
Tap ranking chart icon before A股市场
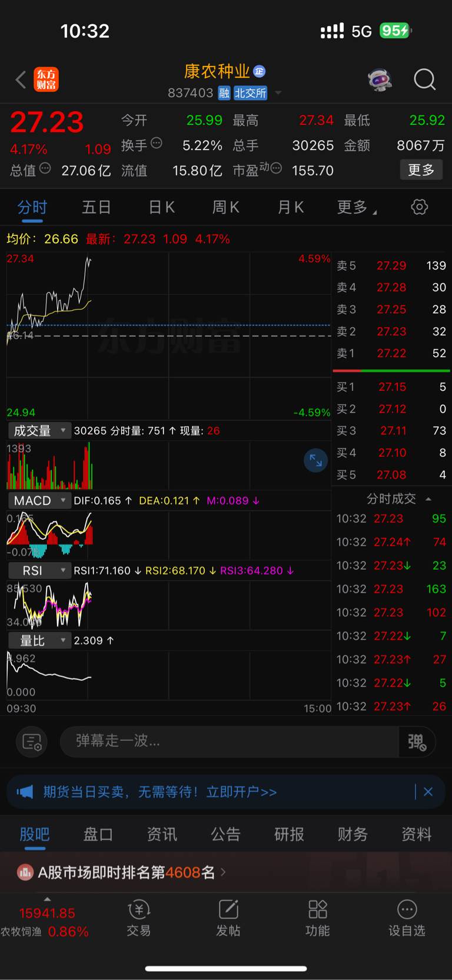pos(25,872)
